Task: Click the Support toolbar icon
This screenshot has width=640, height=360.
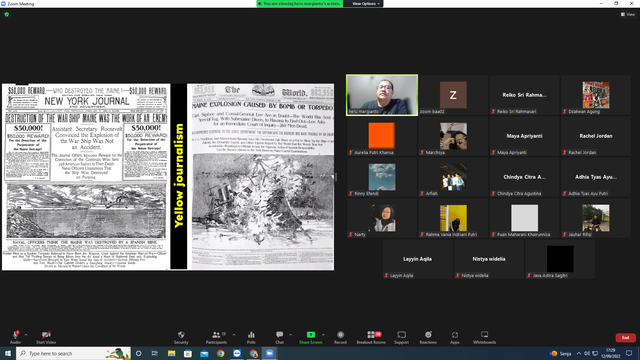Action: click(x=401, y=337)
